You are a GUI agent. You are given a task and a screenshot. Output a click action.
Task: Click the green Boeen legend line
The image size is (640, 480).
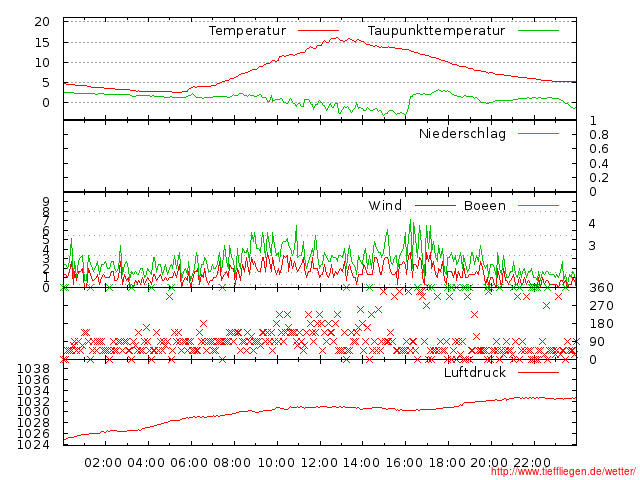coord(538,205)
